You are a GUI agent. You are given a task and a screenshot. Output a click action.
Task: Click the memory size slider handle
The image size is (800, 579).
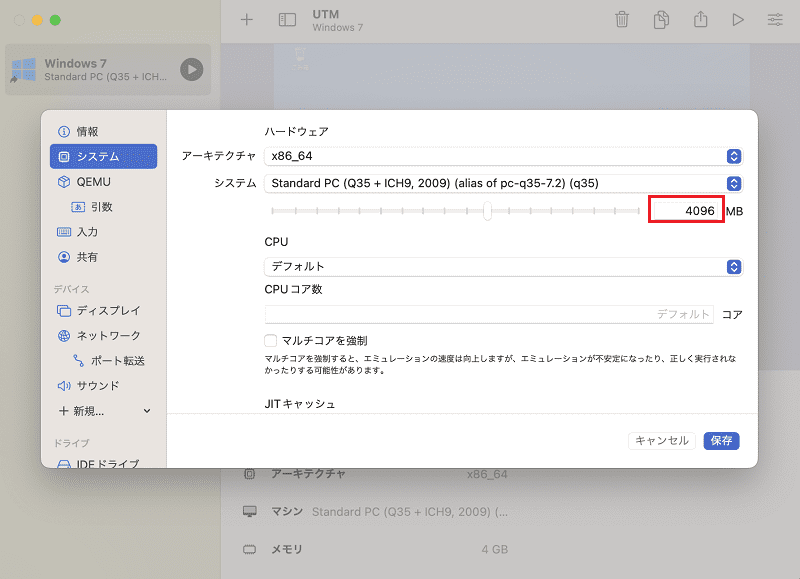(x=487, y=210)
